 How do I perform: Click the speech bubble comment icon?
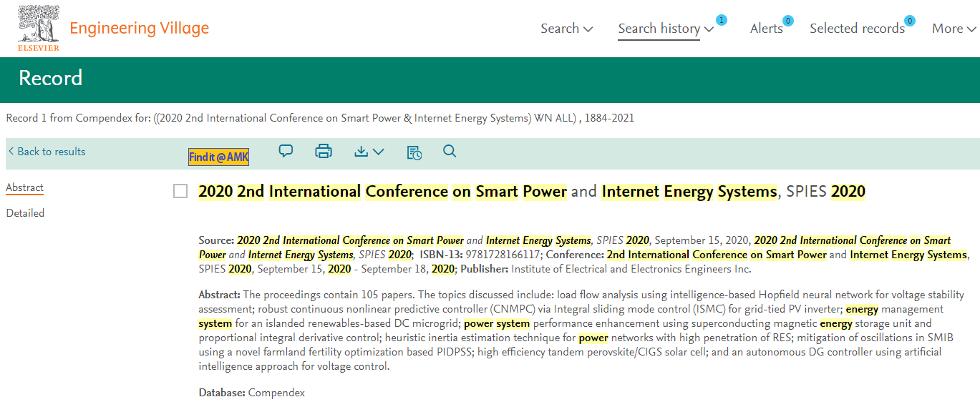286,151
